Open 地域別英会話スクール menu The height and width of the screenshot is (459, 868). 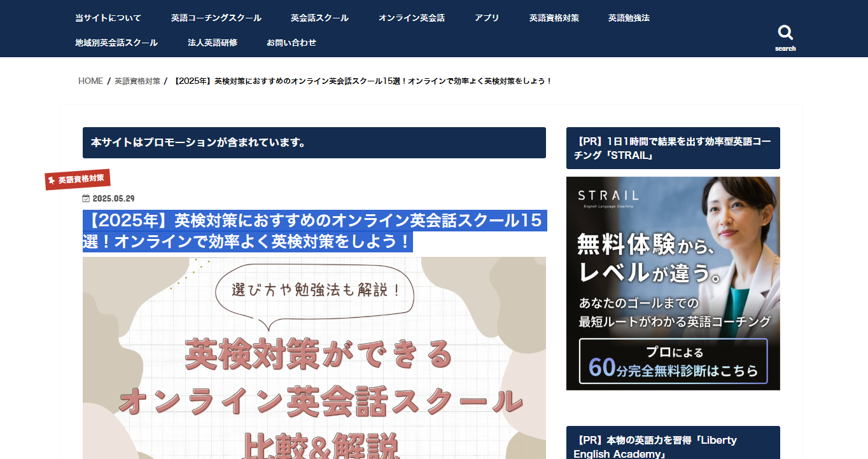116,43
